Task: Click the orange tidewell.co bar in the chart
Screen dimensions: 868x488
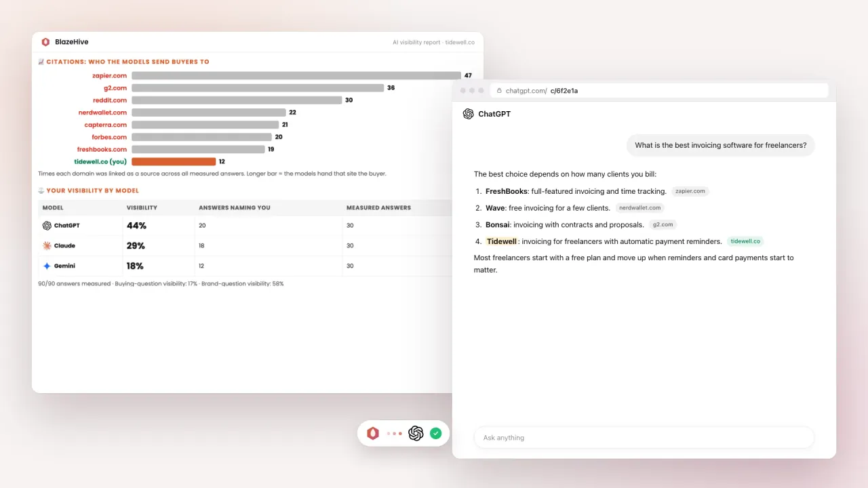Action: [x=174, y=161]
